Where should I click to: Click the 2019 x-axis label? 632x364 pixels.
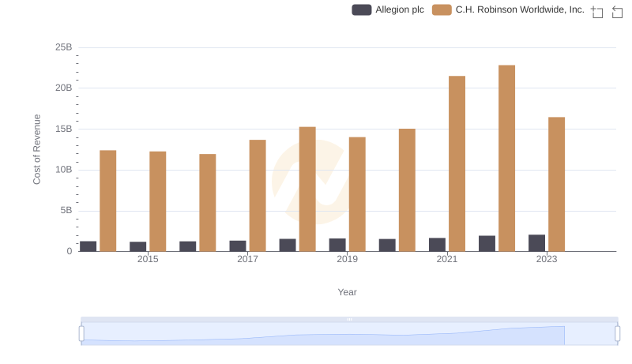[348, 259]
